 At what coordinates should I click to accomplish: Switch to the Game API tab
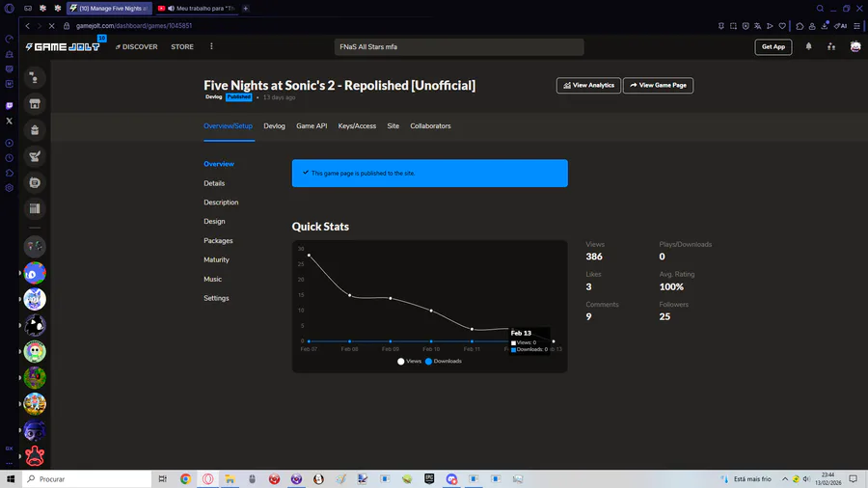coord(312,126)
